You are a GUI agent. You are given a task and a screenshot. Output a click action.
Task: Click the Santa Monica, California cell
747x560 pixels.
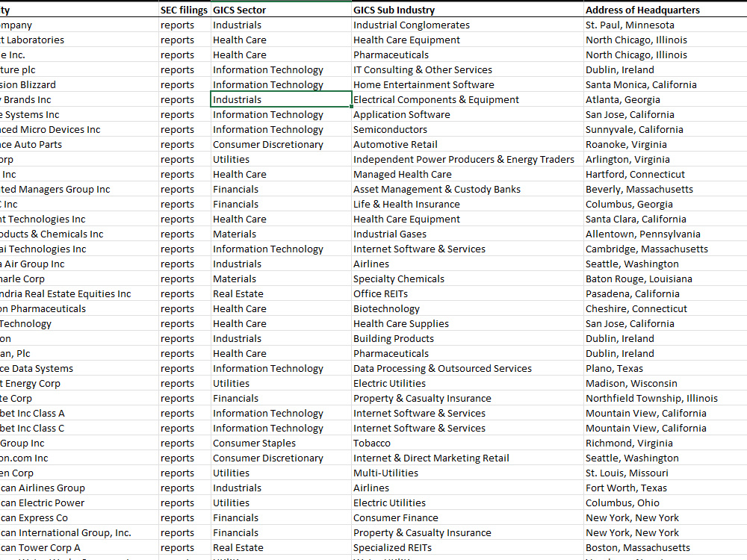(665, 85)
